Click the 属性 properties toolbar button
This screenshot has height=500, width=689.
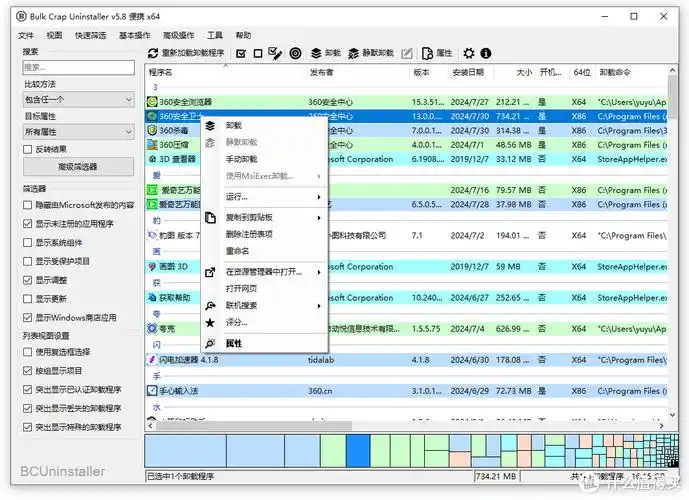(x=437, y=53)
